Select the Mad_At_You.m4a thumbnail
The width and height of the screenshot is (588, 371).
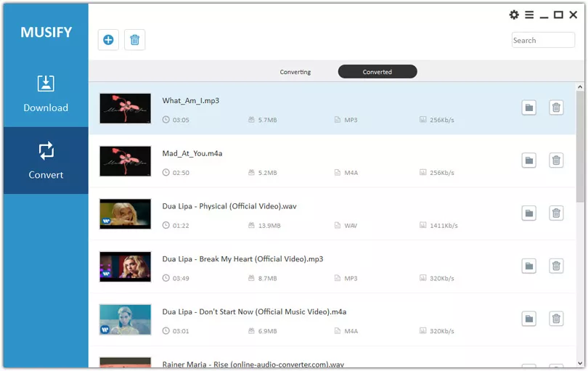click(x=126, y=161)
